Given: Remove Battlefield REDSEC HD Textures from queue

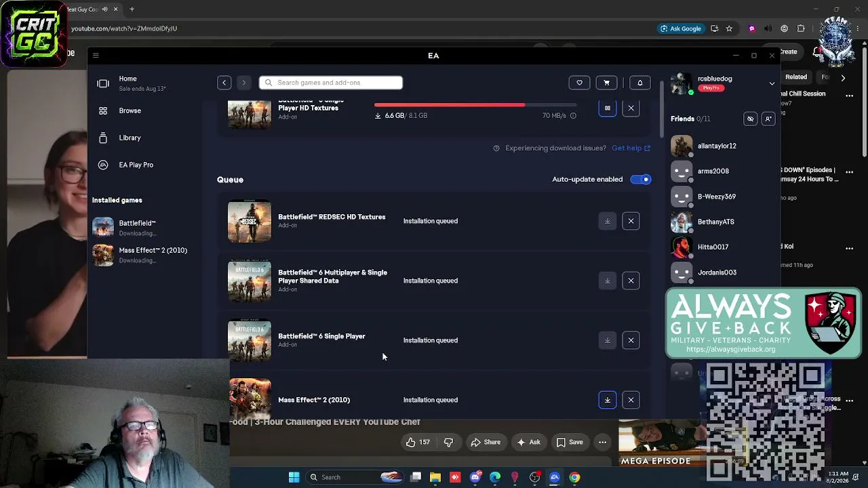Looking at the screenshot, I should tap(631, 221).
